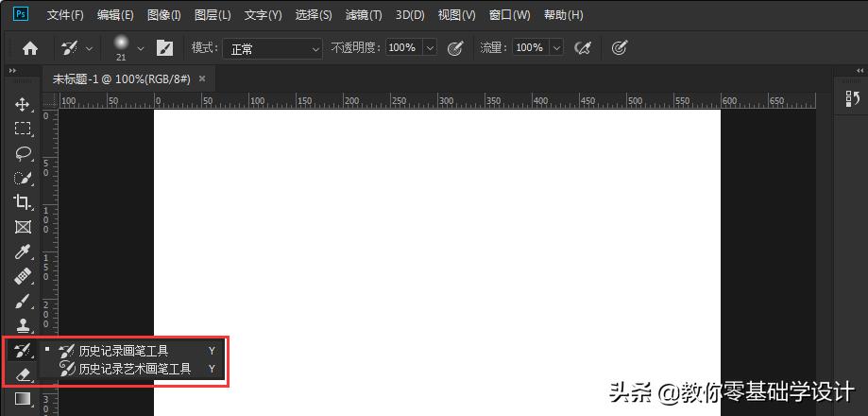Open the 图像(I) menu
Viewport: 868px width, 416px height.
[x=163, y=15]
